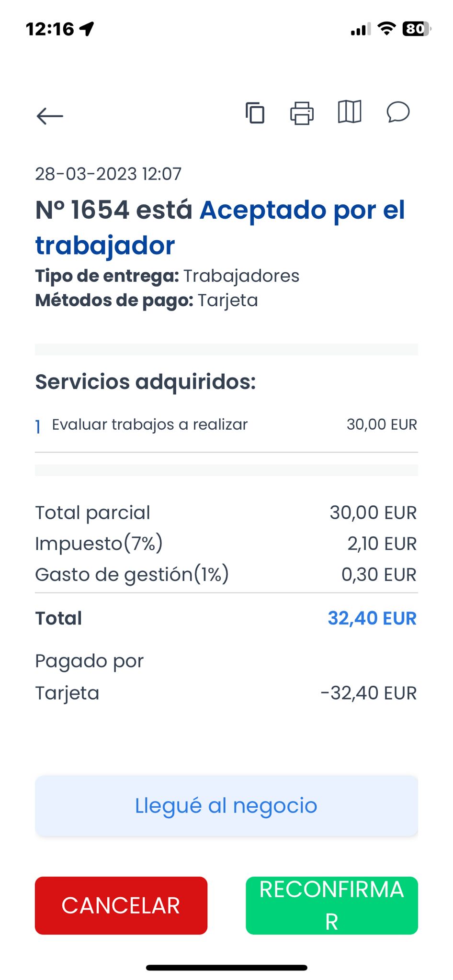Tap the green RECONFIRMAR button
This screenshot has width=453, height=980.
(332, 905)
